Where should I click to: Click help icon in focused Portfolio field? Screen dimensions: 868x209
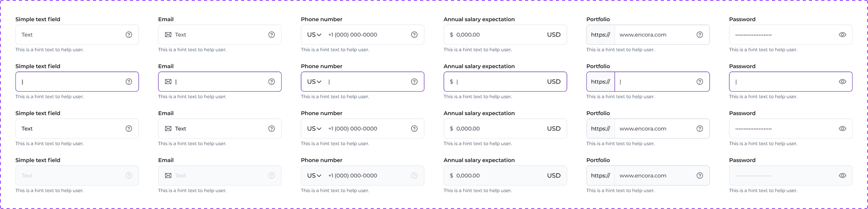pos(700,82)
